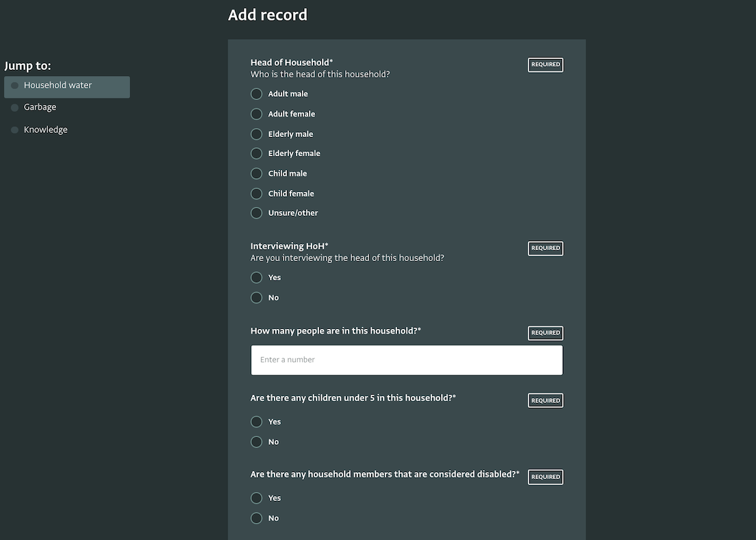Choose Elderly female radio button
Screen dimensions: 756x540
257,154
